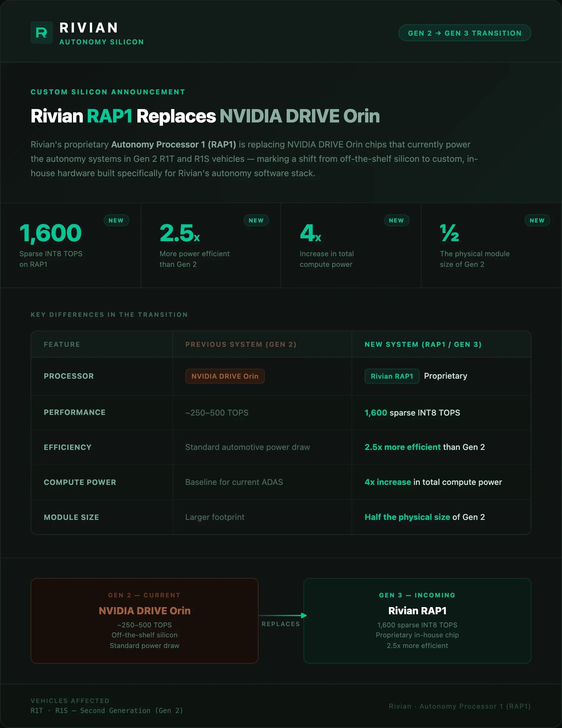Image resolution: width=562 pixels, height=728 pixels.
Task: Click the 4x increase in total compute cell
Action: [x=433, y=482]
